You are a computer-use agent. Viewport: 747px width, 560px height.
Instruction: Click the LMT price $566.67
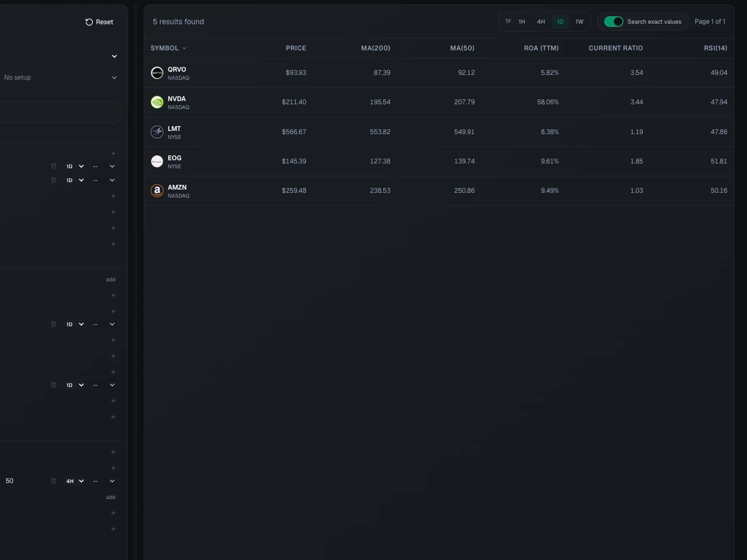click(294, 132)
